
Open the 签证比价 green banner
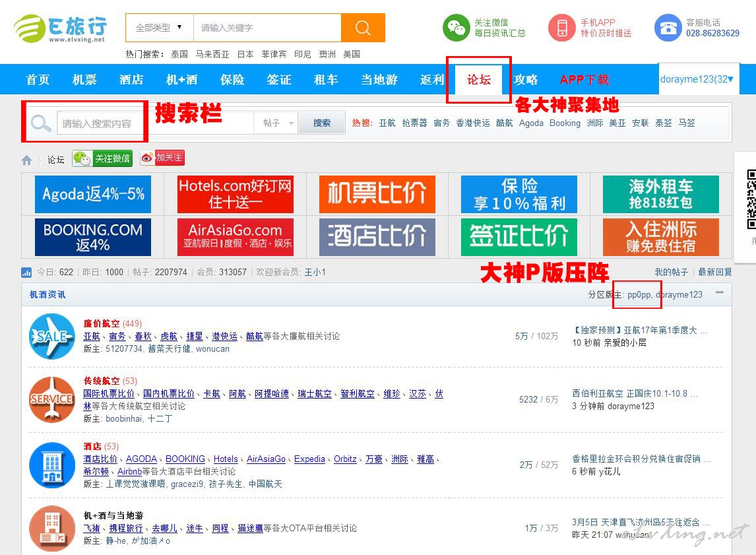(519, 237)
